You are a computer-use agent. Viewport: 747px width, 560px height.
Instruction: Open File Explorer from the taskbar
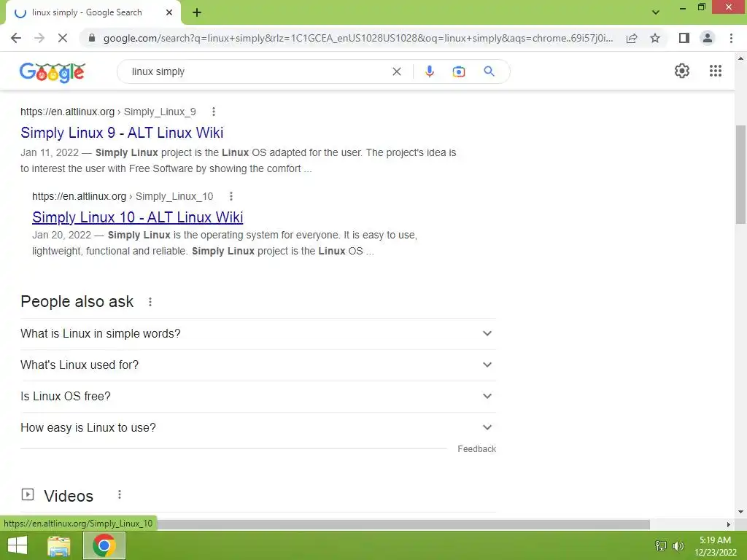pos(59,545)
